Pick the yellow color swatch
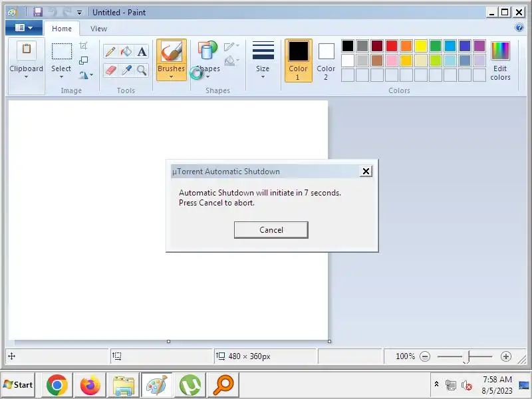Image resolution: width=532 pixels, height=399 pixels. (421, 46)
